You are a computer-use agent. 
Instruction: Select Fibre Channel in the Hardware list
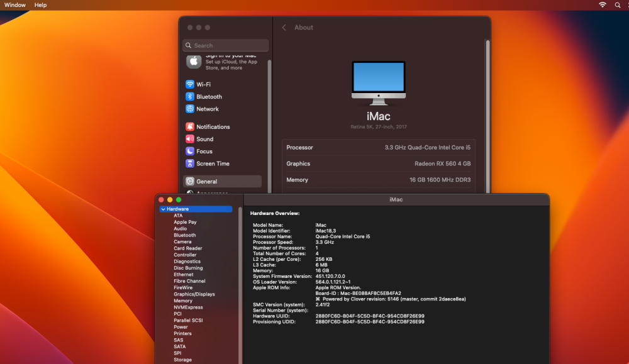[189, 281]
